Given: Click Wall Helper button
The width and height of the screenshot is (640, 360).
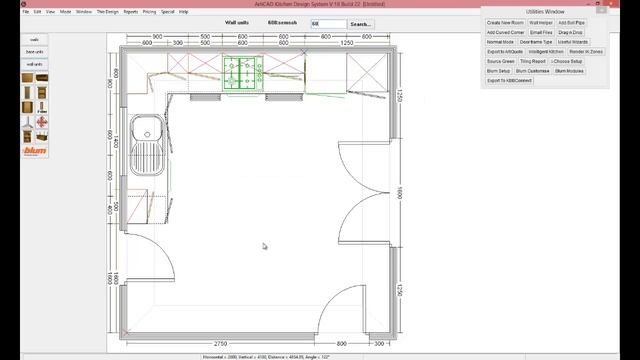Looking at the screenshot, I should point(540,23).
